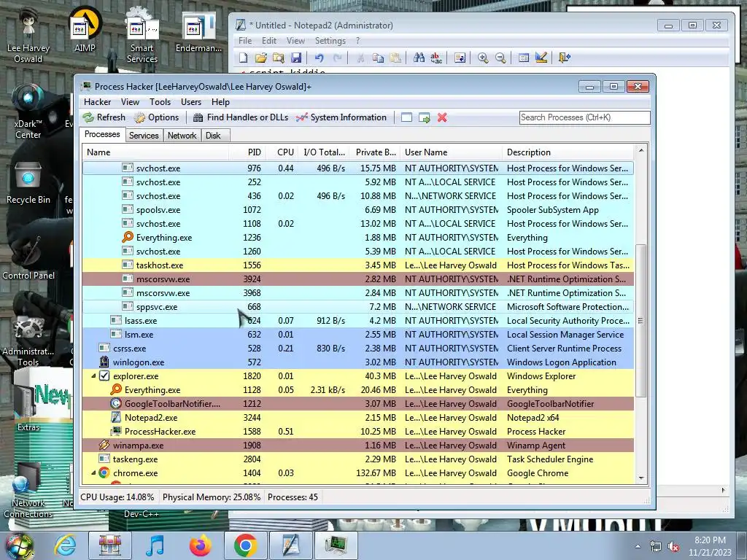747x560 pixels.
Task: Click New document icon in Notepad2 toolbar
Action: tap(244, 58)
